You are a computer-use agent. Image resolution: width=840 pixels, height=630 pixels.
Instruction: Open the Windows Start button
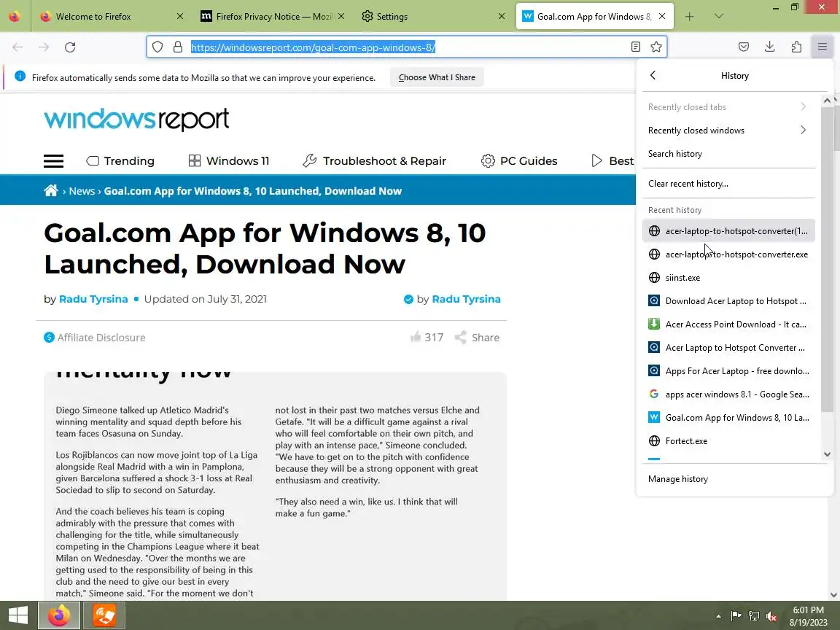[x=17, y=615]
